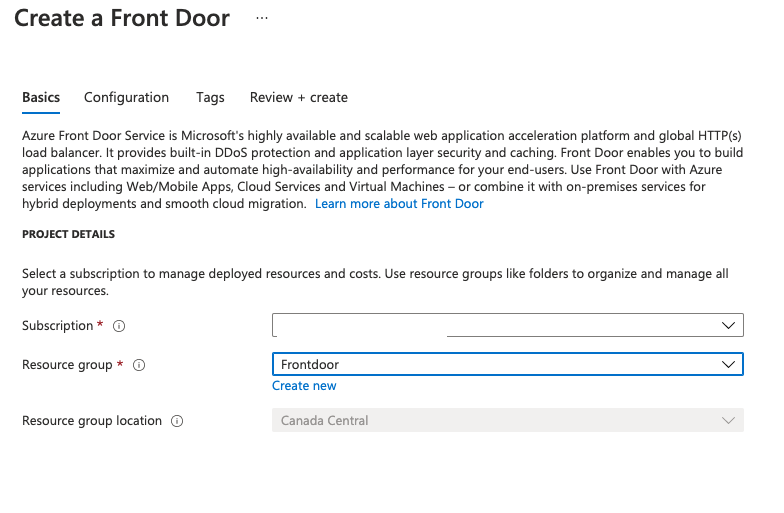Click the PROJECT DETAILS section heading
Viewport: 784px width, 513px height.
(x=68, y=234)
